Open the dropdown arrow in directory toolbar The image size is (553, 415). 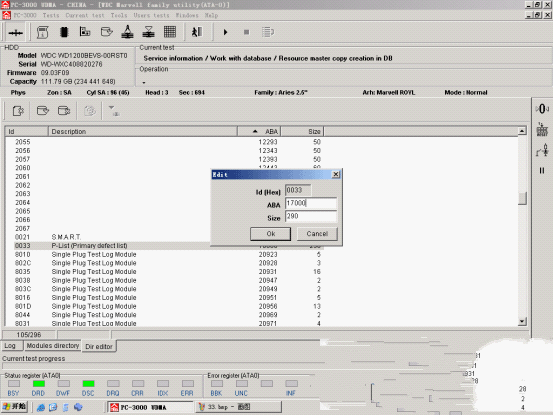click(x=114, y=110)
